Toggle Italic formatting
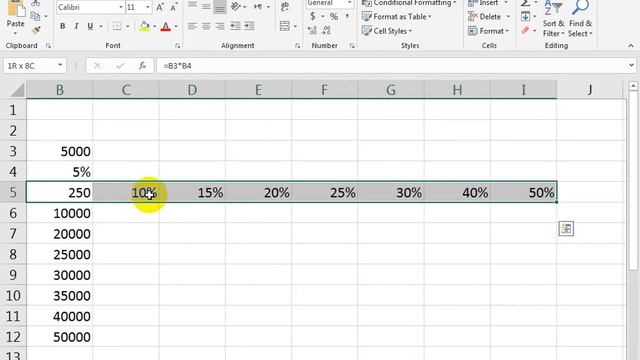 [x=76, y=27]
